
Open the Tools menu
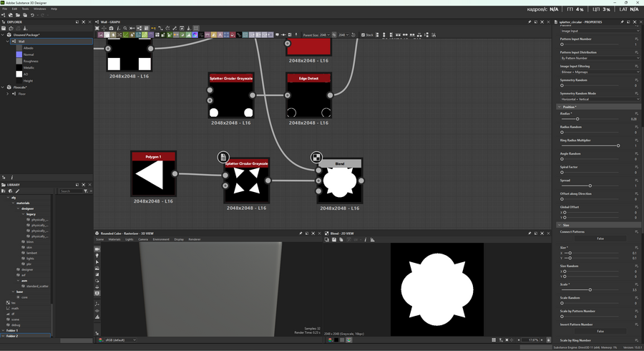(x=25, y=9)
